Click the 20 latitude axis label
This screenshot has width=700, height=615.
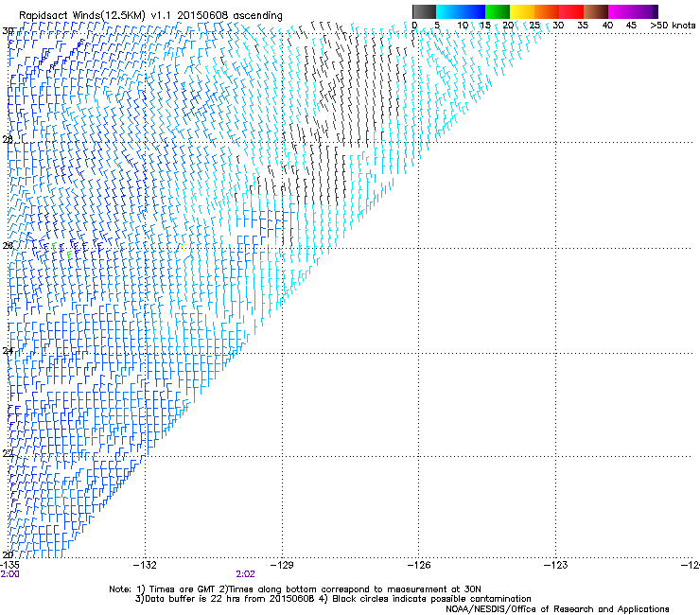[8, 554]
